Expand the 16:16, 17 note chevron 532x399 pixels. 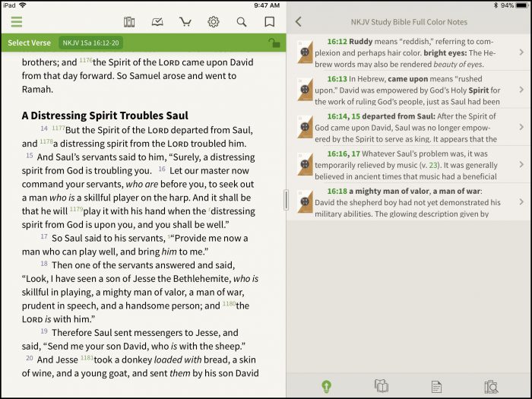tap(521, 164)
